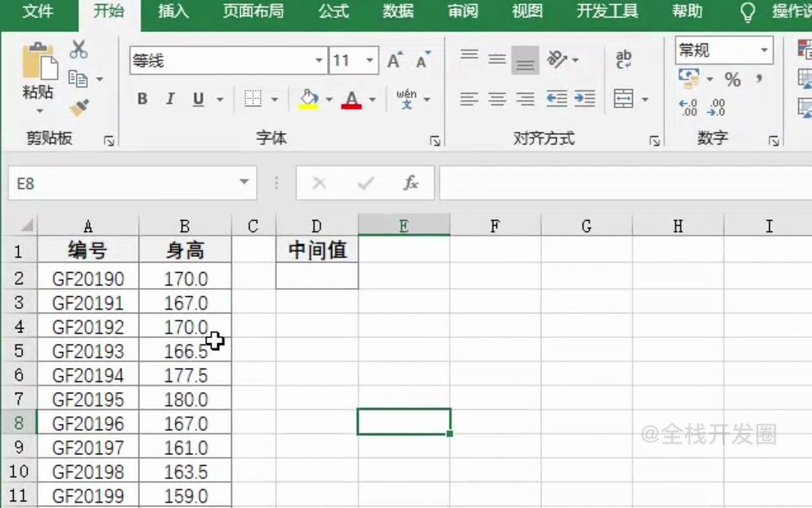812x508 pixels.
Task: Align text to middle of cell
Action: click(x=497, y=59)
